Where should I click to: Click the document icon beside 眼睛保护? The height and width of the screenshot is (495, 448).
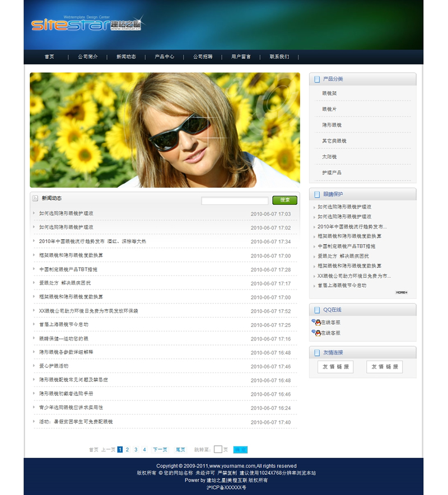[x=318, y=194]
